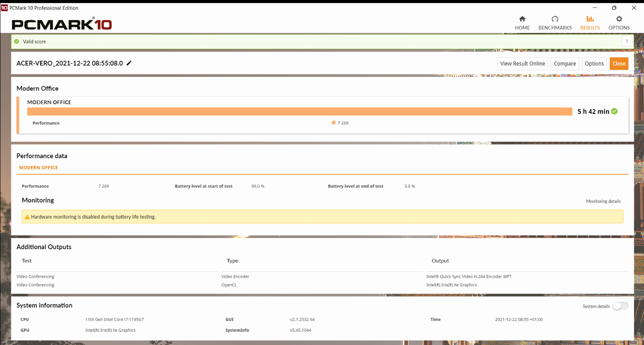Click the PCMark 10 title bar app icon
Viewport: 644px width, 345px height.
[x=4, y=8]
